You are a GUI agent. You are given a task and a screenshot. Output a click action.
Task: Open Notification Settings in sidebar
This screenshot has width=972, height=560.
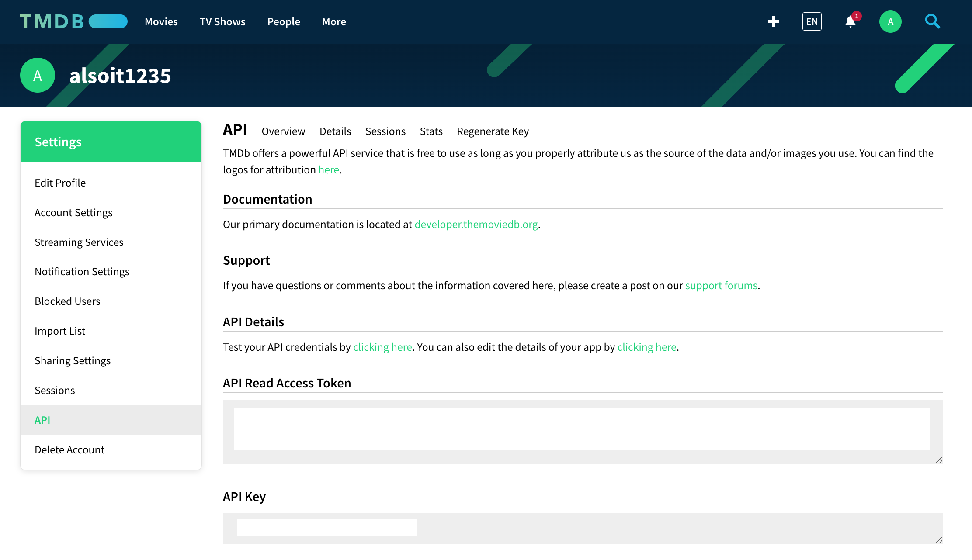pos(82,271)
